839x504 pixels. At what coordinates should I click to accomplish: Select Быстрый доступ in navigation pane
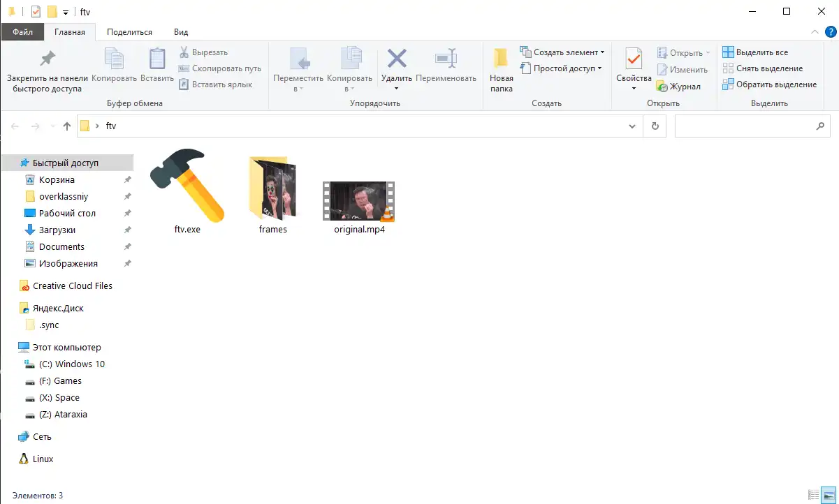tap(67, 163)
